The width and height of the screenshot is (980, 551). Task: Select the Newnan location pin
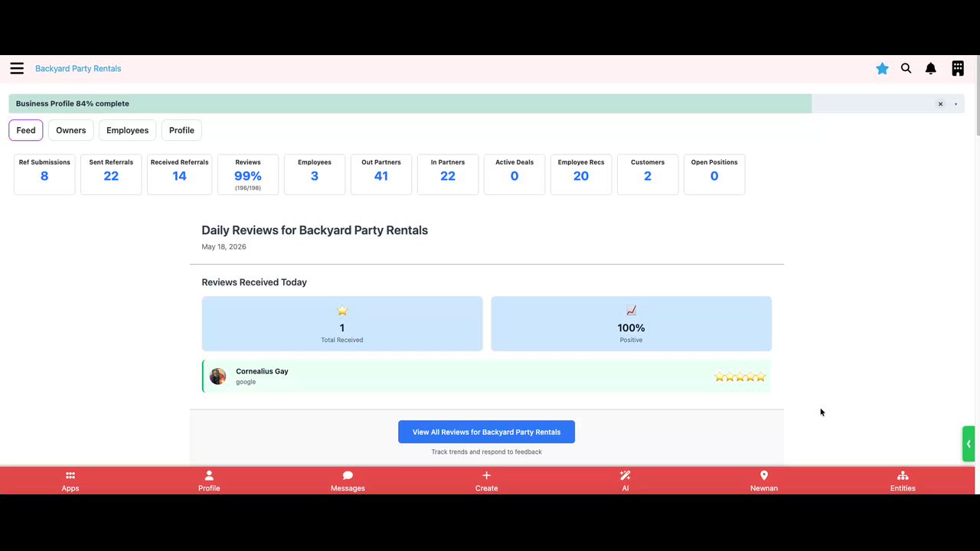pos(764,481)
